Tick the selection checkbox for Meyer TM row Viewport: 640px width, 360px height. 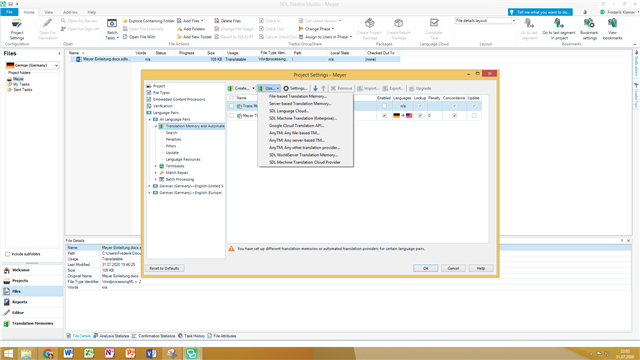pos(231,116)
